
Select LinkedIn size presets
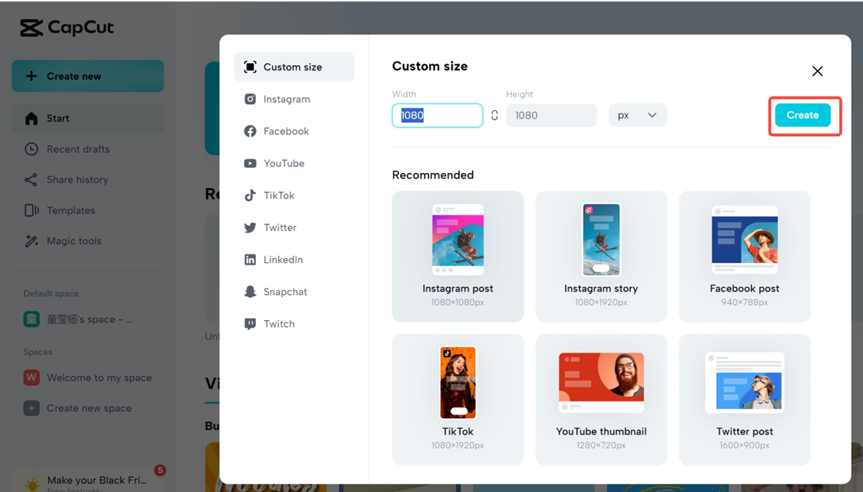point(294,260)
